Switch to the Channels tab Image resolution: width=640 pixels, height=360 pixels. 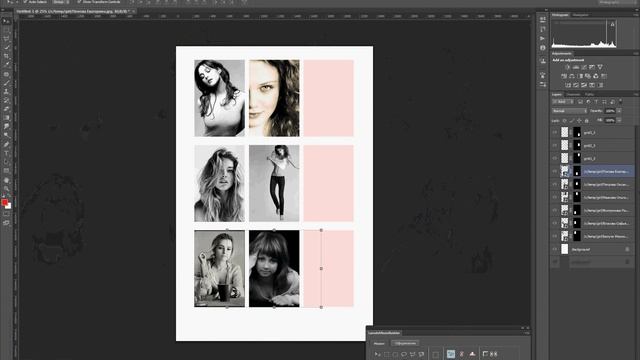(x=573, y=94)
